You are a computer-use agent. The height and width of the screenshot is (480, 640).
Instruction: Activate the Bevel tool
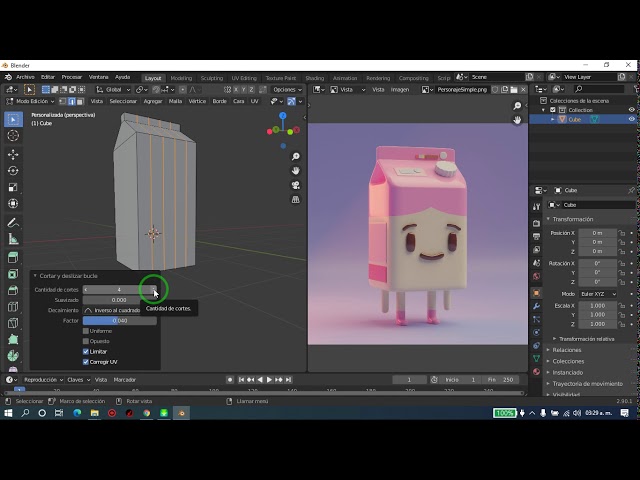pyautogui.click(x=13, y=290)
